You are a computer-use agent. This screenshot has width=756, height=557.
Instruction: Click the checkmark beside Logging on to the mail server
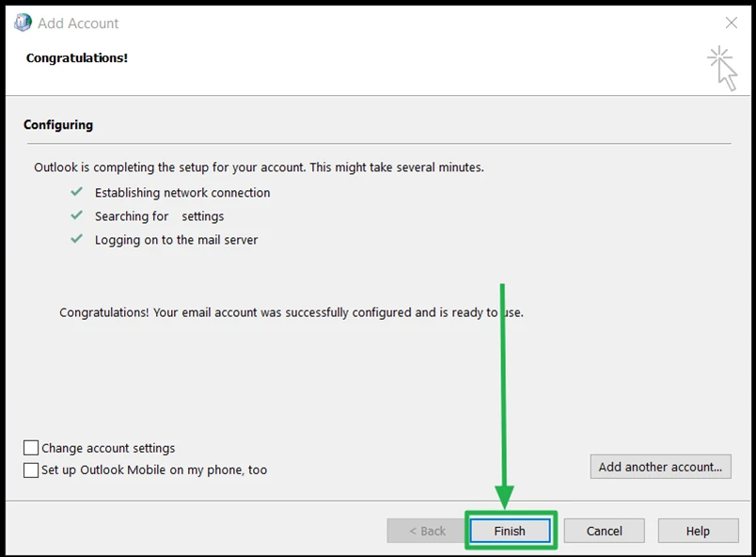[x=77, y=239]
